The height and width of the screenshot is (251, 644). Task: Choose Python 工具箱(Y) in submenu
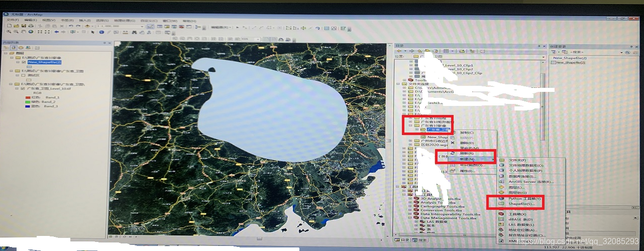524,198
